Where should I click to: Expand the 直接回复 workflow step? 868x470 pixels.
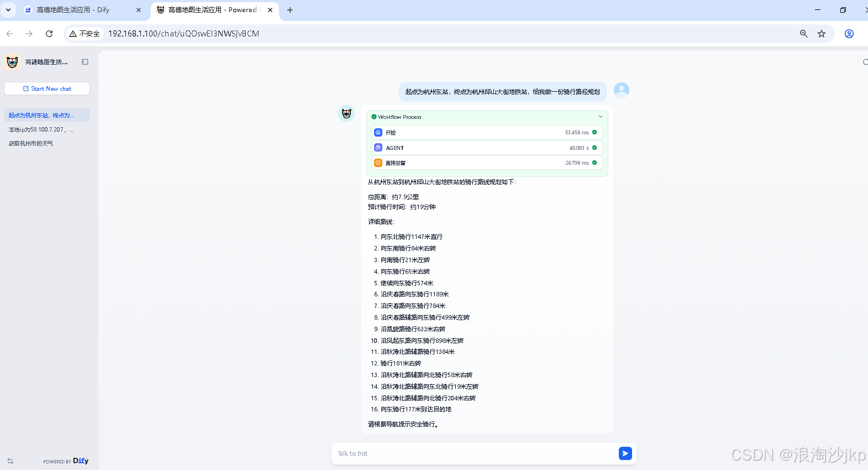tap(487, 163)
